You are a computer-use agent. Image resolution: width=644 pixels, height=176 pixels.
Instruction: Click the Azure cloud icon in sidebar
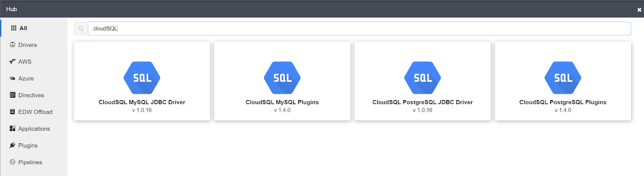(12, 78)
